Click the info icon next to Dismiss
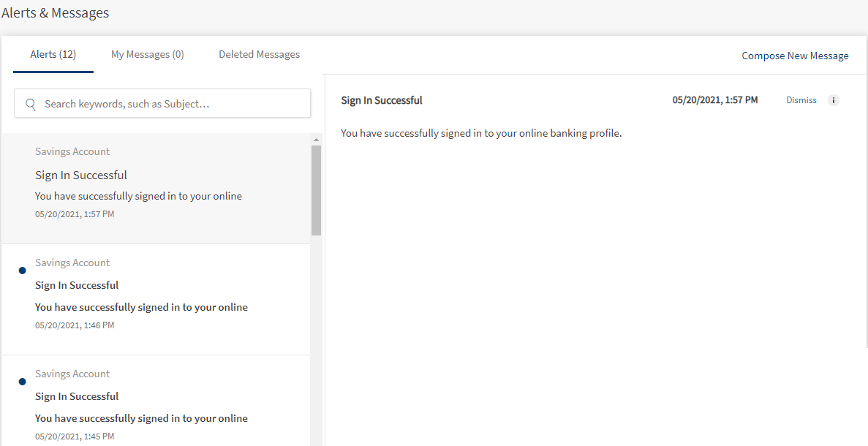The image size is (868, 446). point(834,100)
